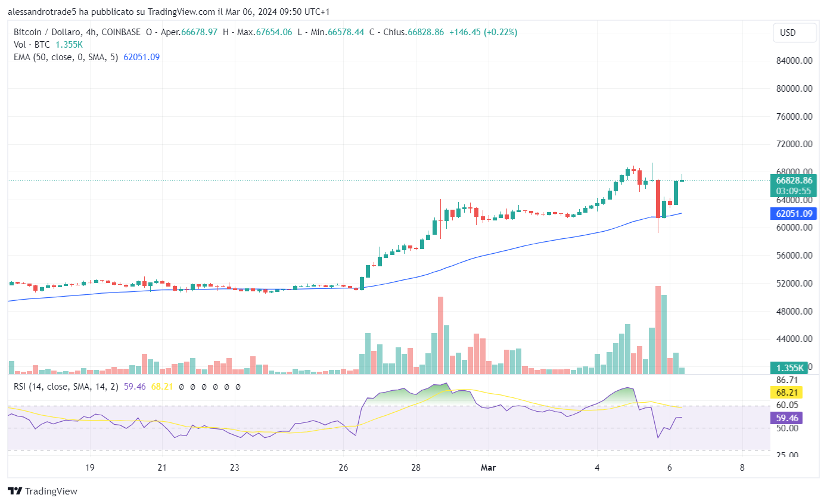Click the 03:09:55 candle countdown timer

click(x=793, y=191)
